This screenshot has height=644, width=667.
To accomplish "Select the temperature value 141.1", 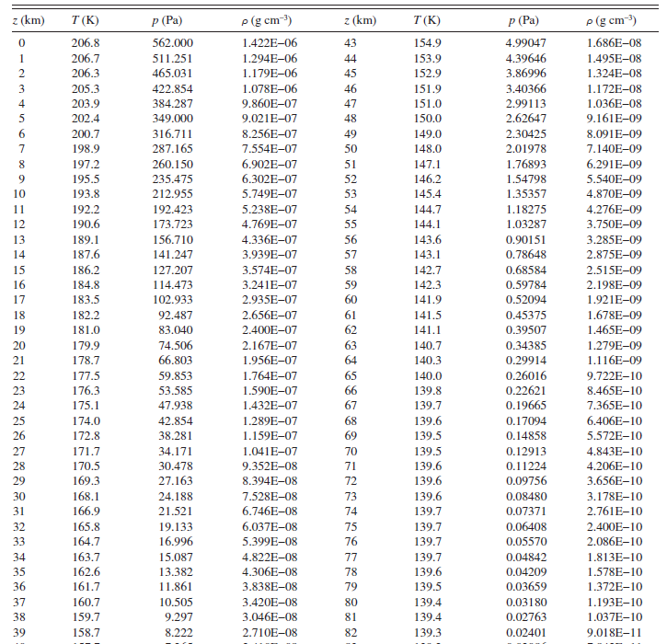I will [428, 329].
